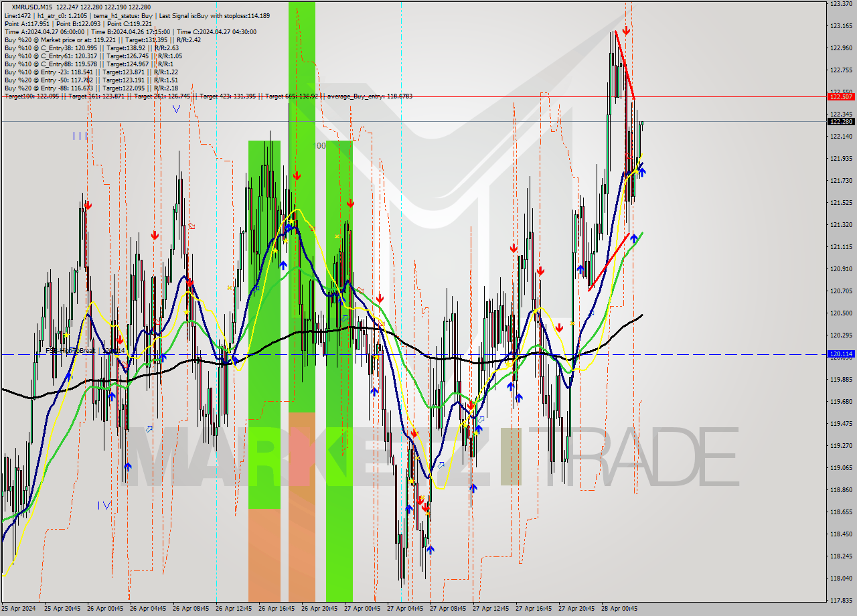Click the 123.165 price axis label
The height and width of the screenshot is (616, 857).
pyautogui.click(x=841, y=26)
